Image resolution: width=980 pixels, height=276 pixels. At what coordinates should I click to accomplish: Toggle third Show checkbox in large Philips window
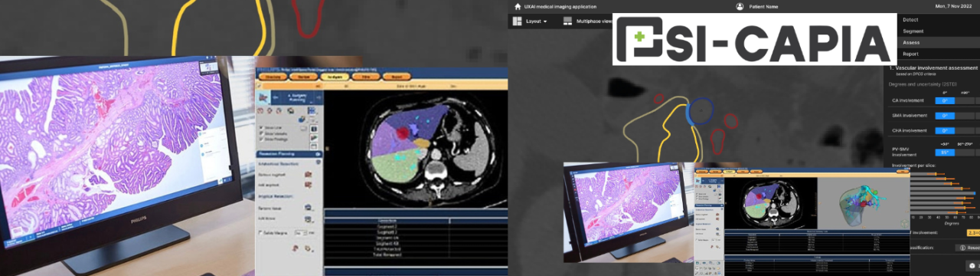click(261, 139)
